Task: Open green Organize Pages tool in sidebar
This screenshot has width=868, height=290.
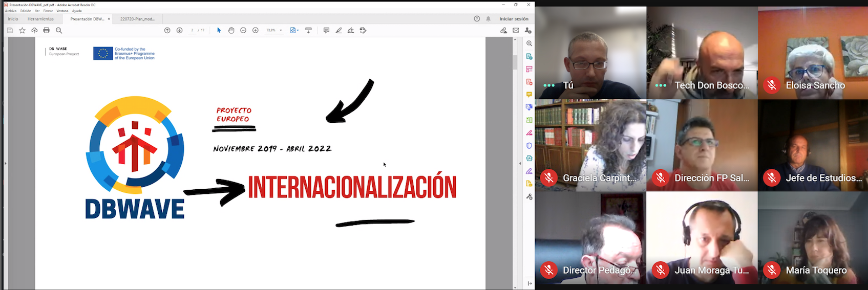Action: (x=530, y=120)
